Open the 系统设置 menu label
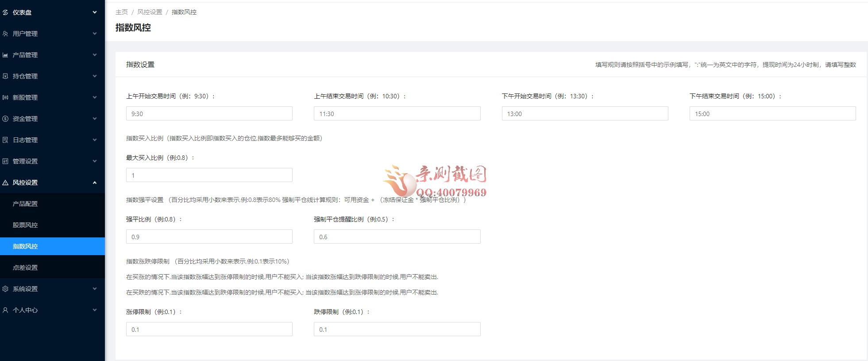Screen dimensions: 868x361 [25, 289]
